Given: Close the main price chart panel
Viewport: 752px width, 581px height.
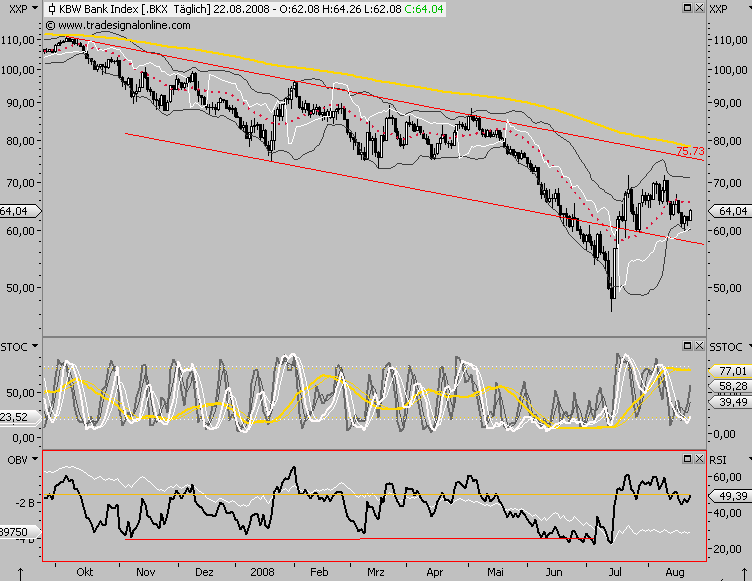Looking at the screenshot, I should coord(699,8).
